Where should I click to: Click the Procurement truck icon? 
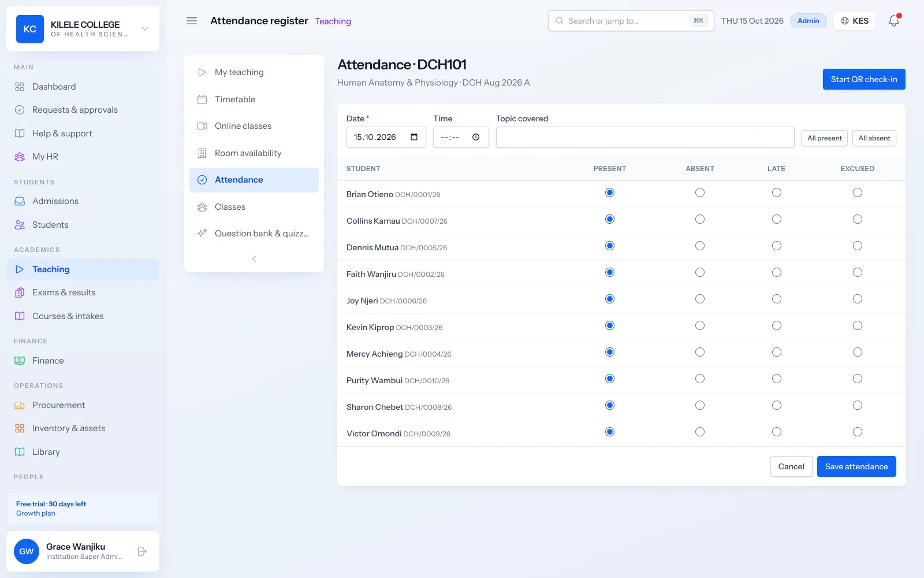click(x=20, y=405)
